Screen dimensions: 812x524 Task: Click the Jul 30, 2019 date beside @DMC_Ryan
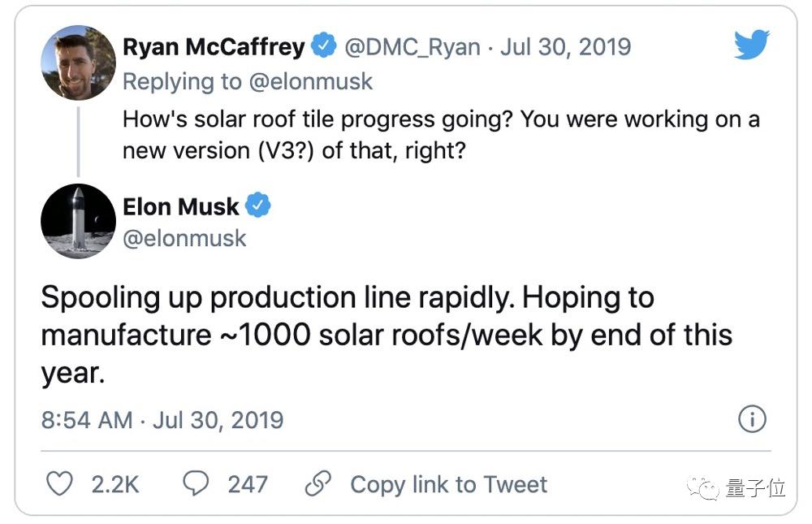(564, 47)
